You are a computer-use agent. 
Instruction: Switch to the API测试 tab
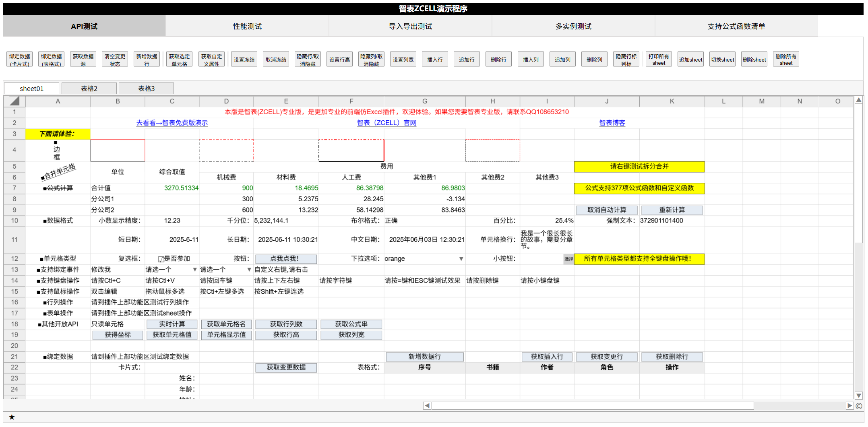point(84,26)
